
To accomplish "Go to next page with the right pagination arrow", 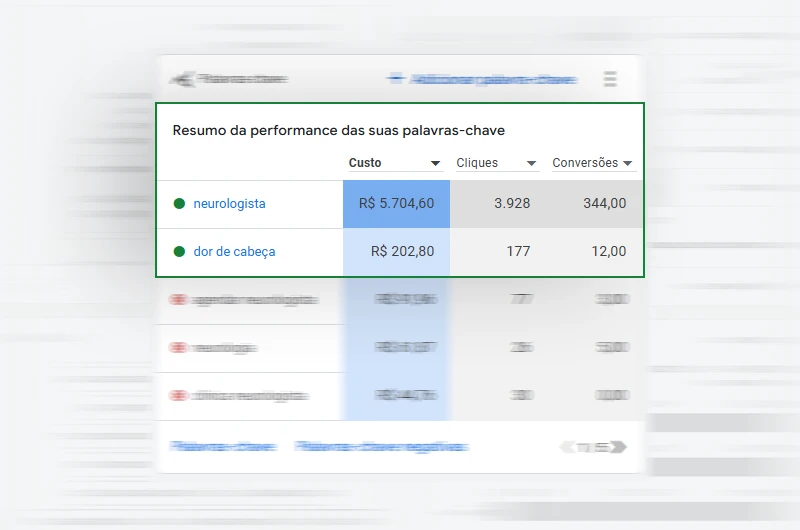I will [x=618, y=447].
